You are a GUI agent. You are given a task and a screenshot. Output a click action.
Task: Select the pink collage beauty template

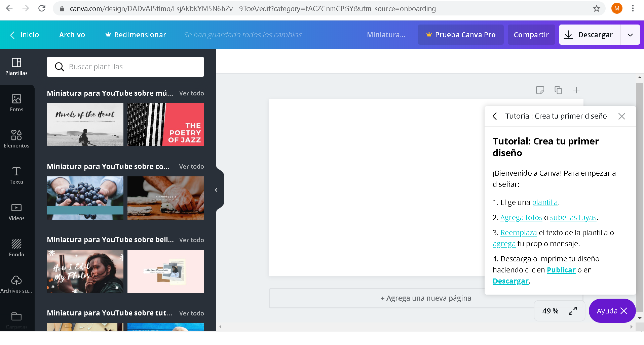166,271
